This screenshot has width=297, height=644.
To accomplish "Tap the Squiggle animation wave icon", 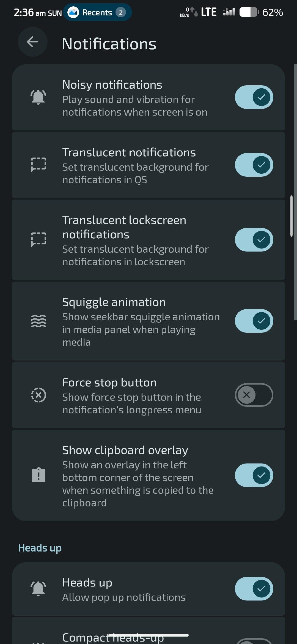I will pyautogui.click(x=38, y=321).
